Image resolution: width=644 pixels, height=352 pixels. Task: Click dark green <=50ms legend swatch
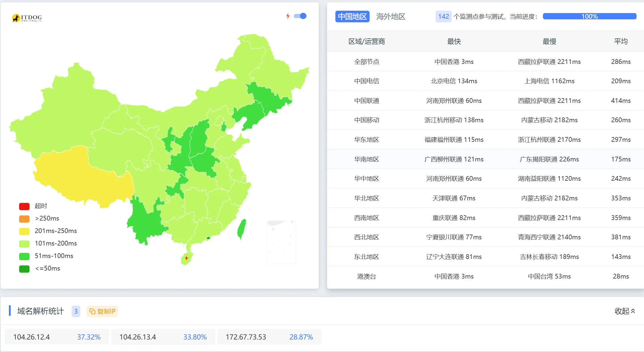[x=24, y=268]
